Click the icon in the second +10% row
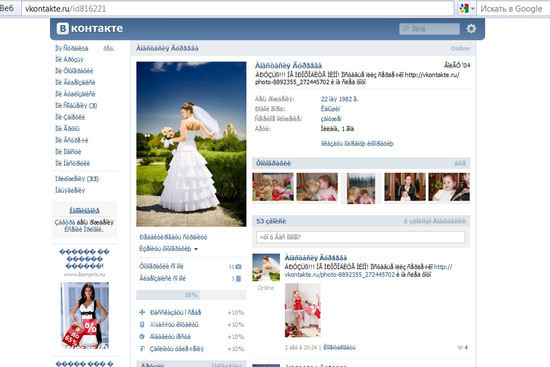The image size is (550, 367). pyautogui.click(x=142, y=325)
